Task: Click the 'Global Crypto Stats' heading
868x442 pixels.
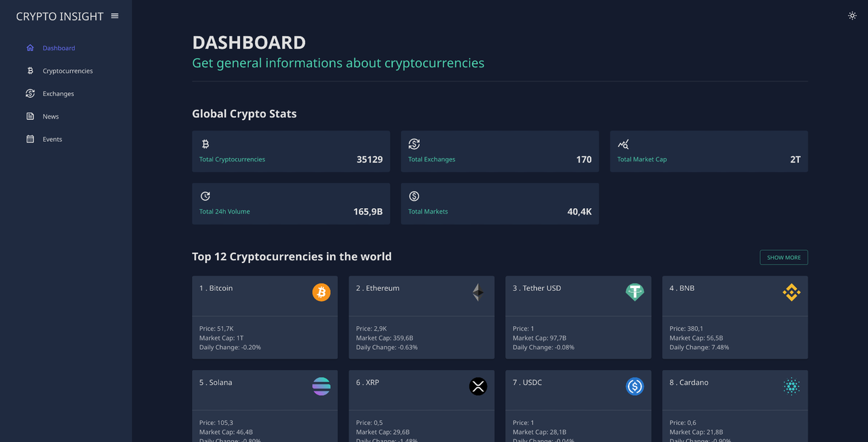Action: click(x=244, y=114)
